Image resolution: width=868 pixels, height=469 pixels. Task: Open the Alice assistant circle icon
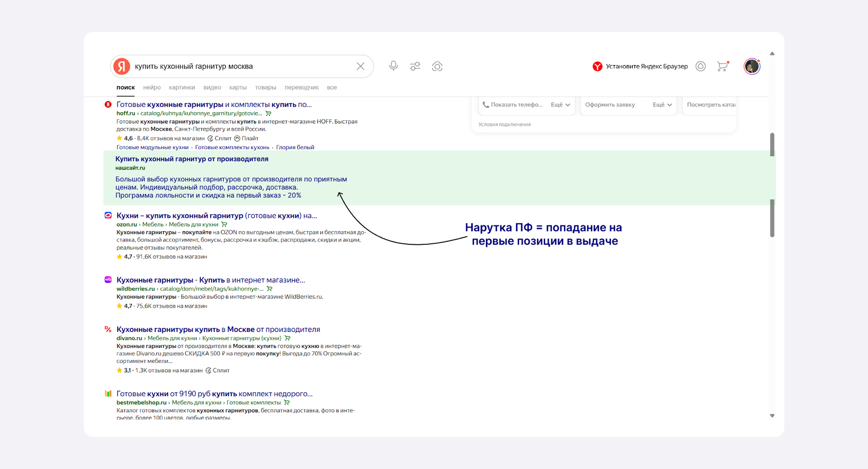(x=700, y=66)
